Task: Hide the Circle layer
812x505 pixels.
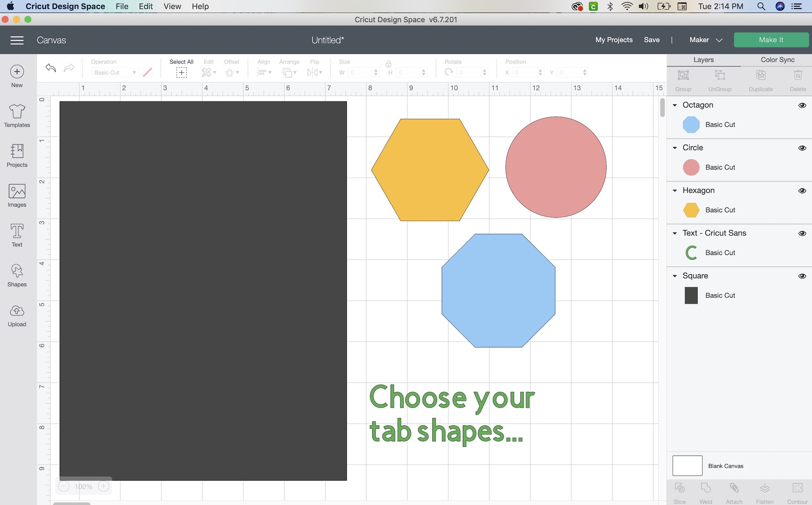Action: click(x=802, y=148)
